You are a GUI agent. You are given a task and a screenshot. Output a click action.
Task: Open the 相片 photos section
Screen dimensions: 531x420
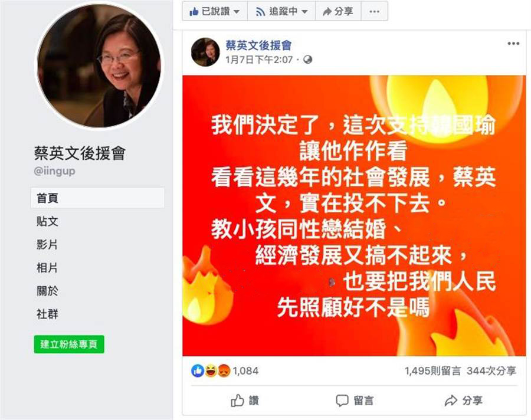click(x=47, y=268)
